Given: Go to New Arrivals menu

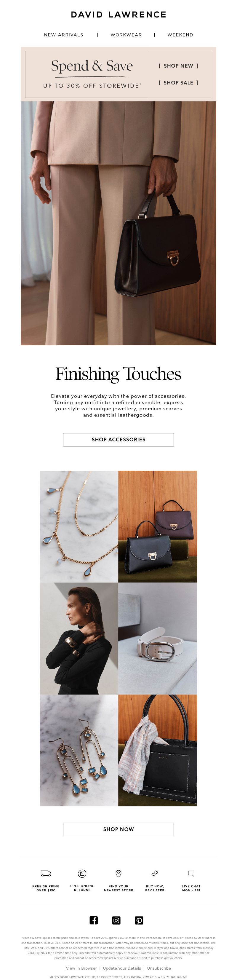Looking at the screenshot, I should tap(63, 35).
